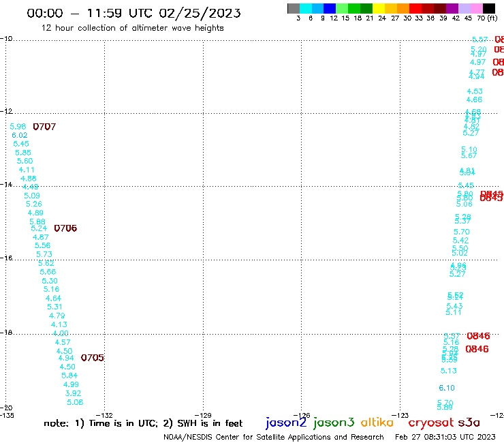
Task: Click the gray swatch in the color legend
Action: 294,8
